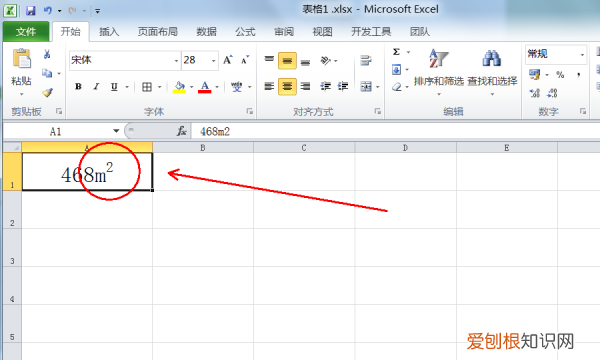Expand the Paste options arrow
The image size is (600, 360).
21,94
